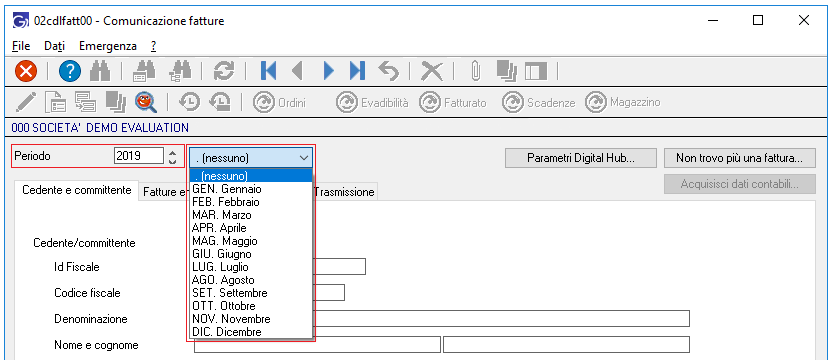This screenshot has width=832, height=360.
Task: Click the undo curved arrow icon
Action: point(389,71)
